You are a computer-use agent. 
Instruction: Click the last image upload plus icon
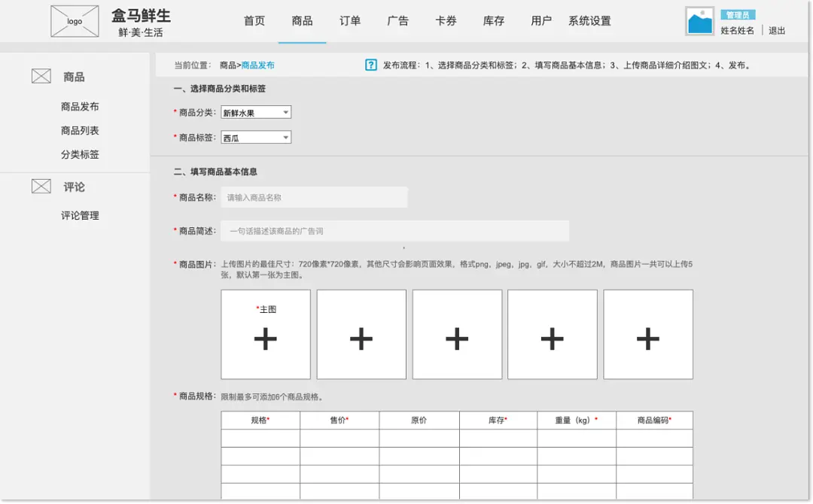click(x=647, y=339)
